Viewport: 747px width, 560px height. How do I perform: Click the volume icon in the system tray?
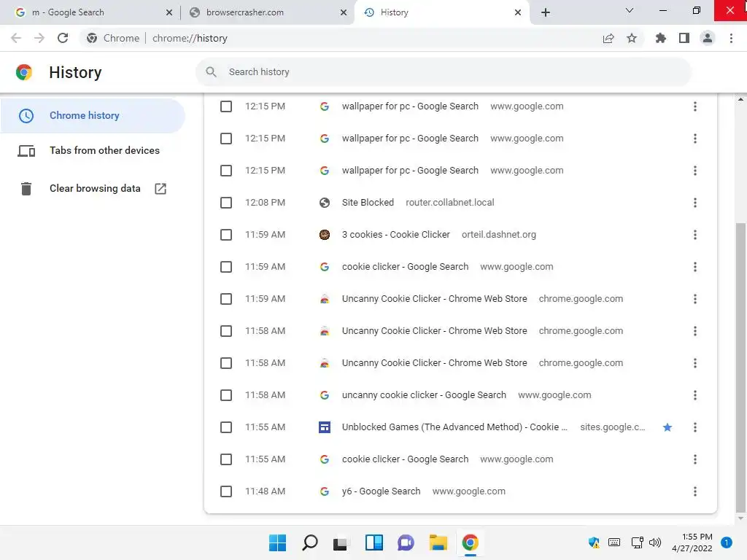[x=655, y=542]
